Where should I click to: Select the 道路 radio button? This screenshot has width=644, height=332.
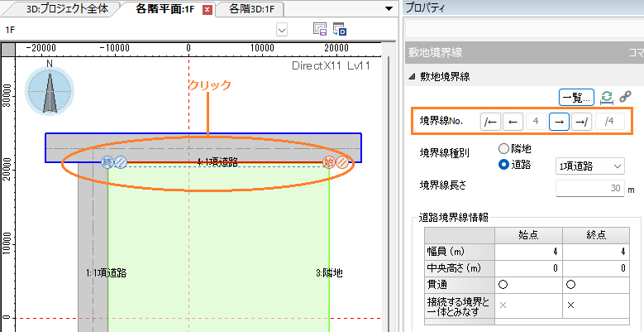click(503, 164)
